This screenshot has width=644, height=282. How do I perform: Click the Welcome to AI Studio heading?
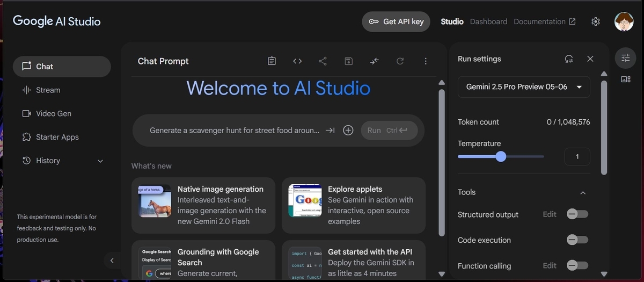(279, 88)
